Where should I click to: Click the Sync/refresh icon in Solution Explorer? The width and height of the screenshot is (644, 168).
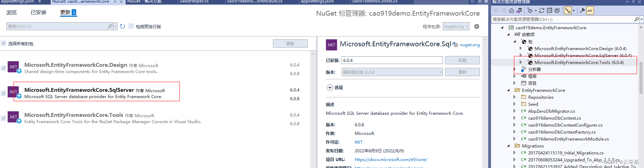pos(542,10)
